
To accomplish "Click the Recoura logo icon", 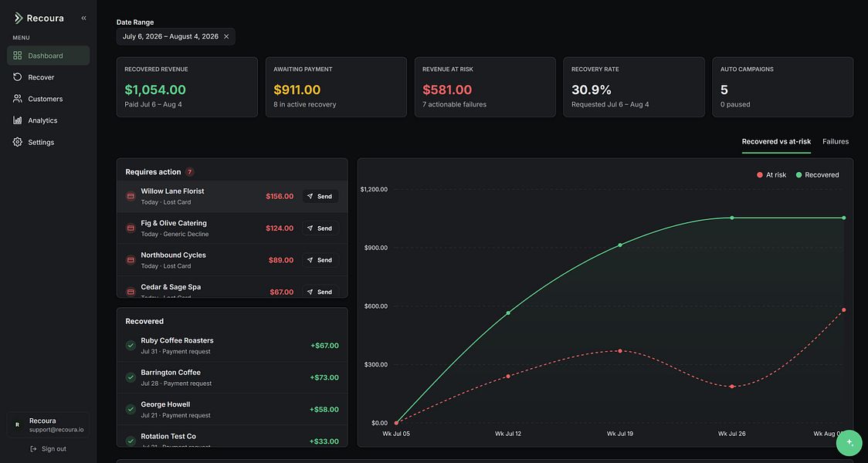I will 19,19.
